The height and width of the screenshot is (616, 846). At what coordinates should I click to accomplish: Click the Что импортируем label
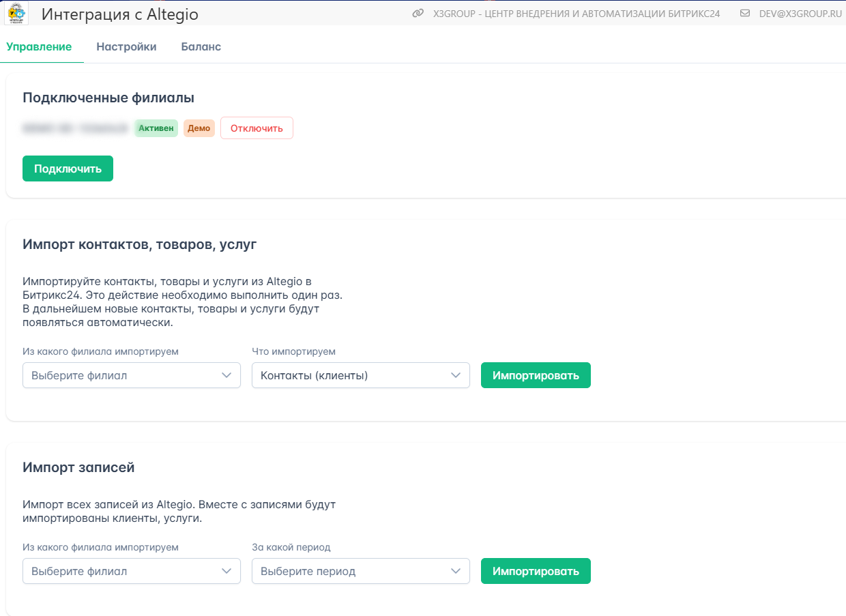294,351
